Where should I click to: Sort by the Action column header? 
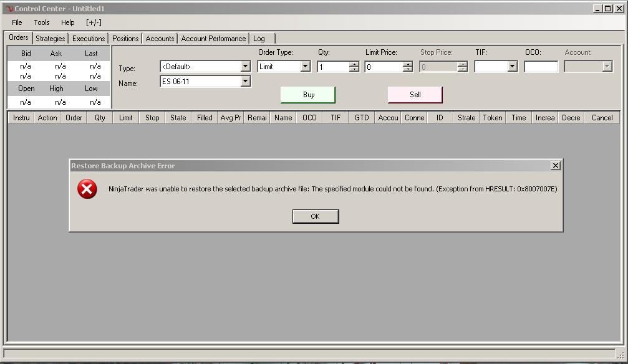47,118
